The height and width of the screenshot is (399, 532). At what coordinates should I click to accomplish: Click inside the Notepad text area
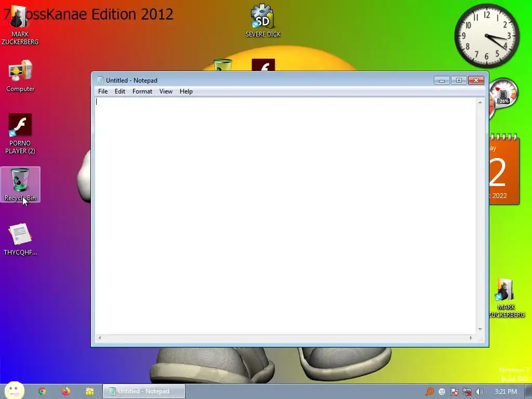pyautogui.click(x=285, y=216)
